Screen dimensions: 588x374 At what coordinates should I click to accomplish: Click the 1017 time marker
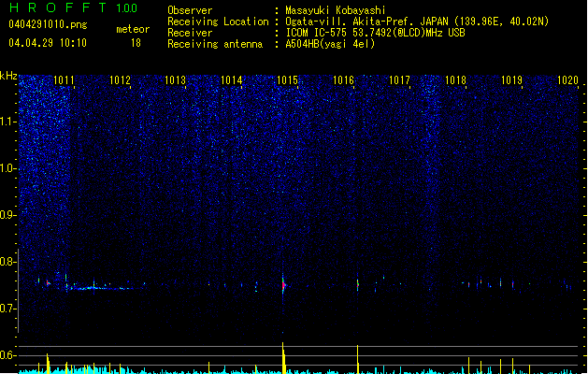399,80
